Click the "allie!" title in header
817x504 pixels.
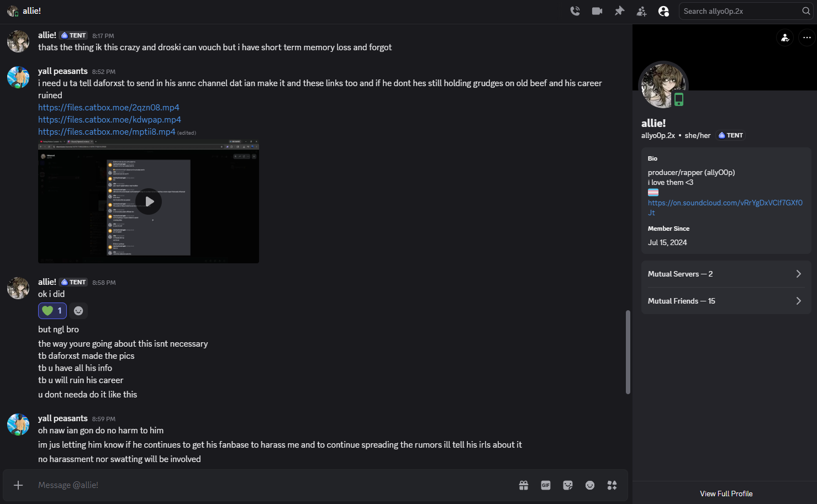click(31, 11)
